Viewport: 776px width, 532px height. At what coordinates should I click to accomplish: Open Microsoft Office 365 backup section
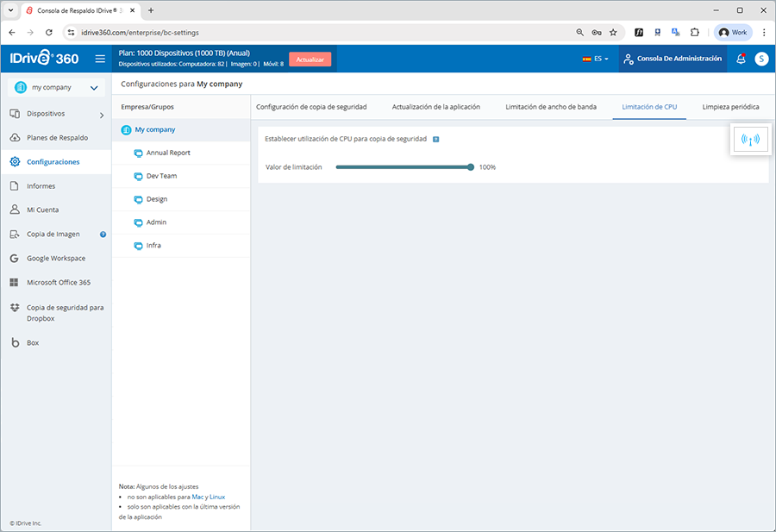click(x=59, y=282)
